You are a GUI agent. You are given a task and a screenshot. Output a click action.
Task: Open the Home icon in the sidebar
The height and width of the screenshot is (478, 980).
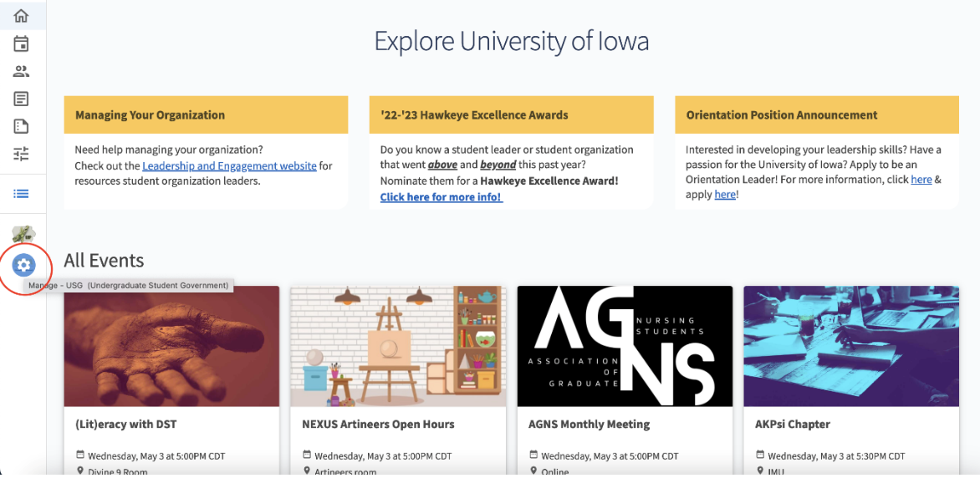pos(21,16)
